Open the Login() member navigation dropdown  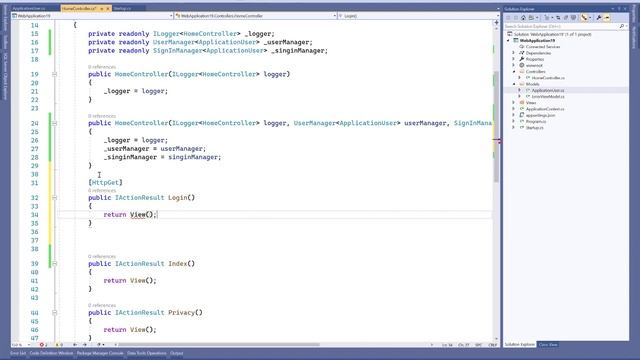(418, 16)
